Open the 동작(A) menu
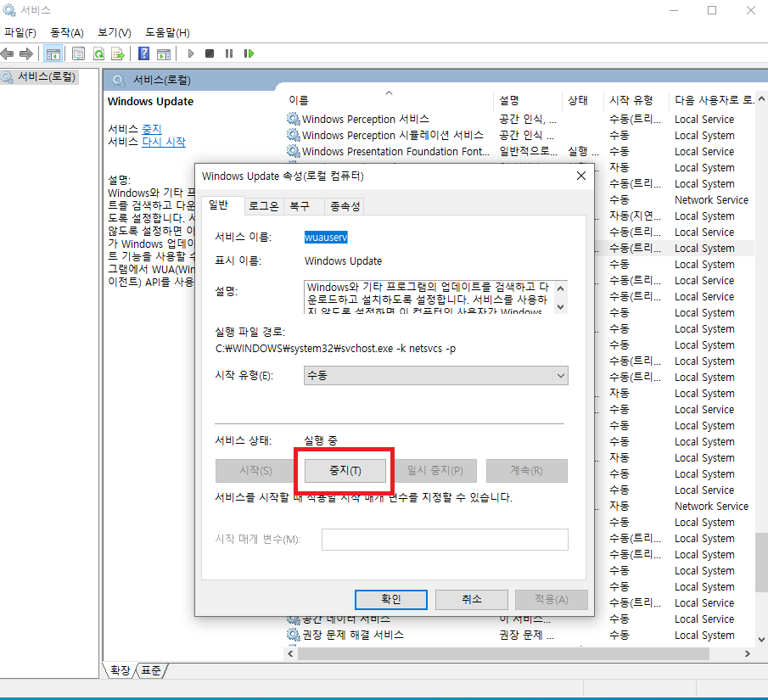The height and width of the screenshot is (700, 768). point(67,33)
